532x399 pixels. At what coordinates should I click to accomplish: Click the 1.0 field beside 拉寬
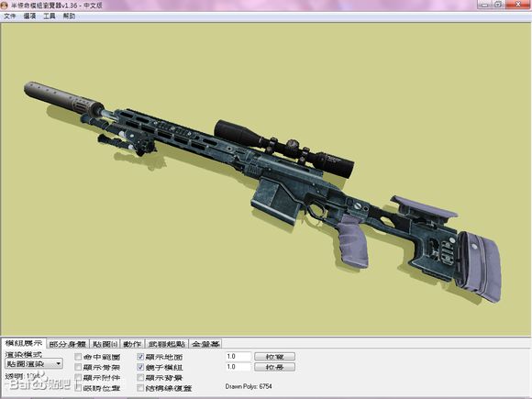[x=238, y=356]
